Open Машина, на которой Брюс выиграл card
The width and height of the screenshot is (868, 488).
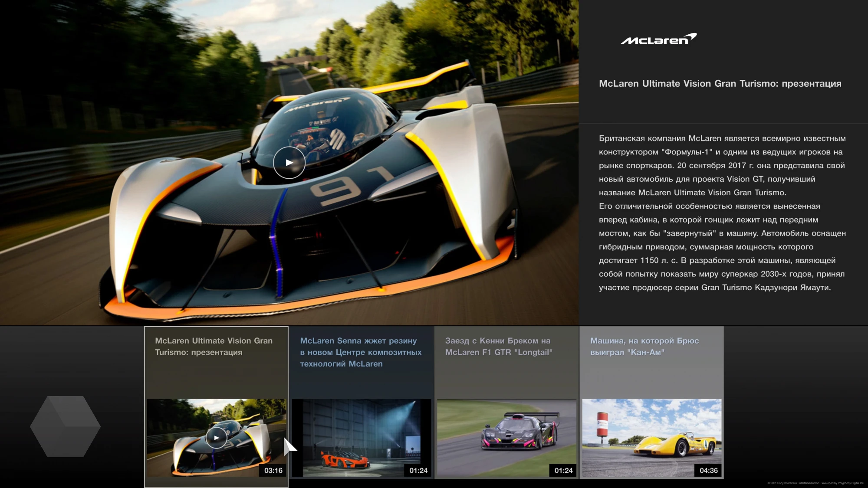pos(651,403)
